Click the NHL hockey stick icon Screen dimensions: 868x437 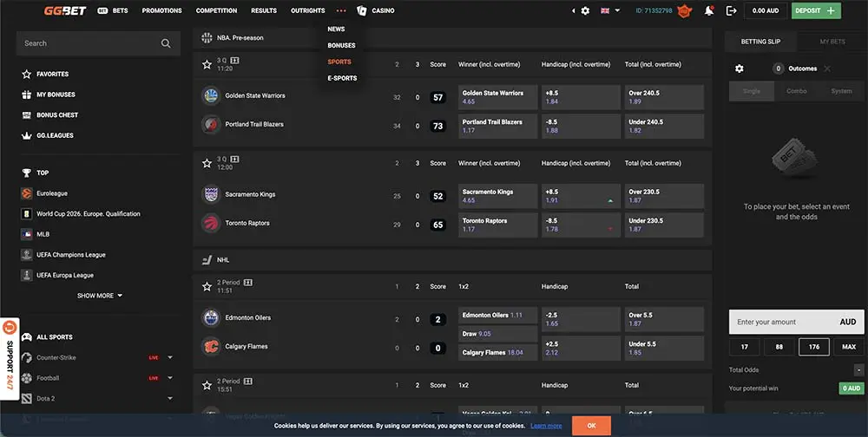[x=207, y=260]
